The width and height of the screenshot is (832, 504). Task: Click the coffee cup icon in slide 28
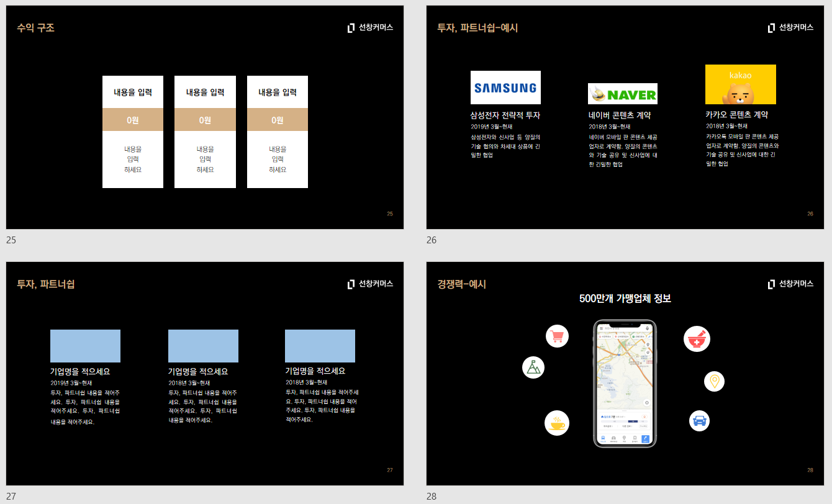[x=557, y=423]
